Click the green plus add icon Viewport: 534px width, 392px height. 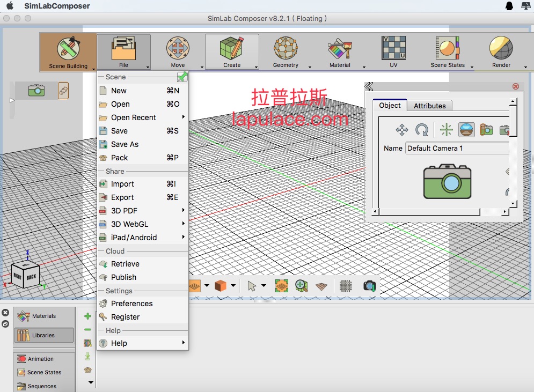pyautogui.click(x=88, y=316)
